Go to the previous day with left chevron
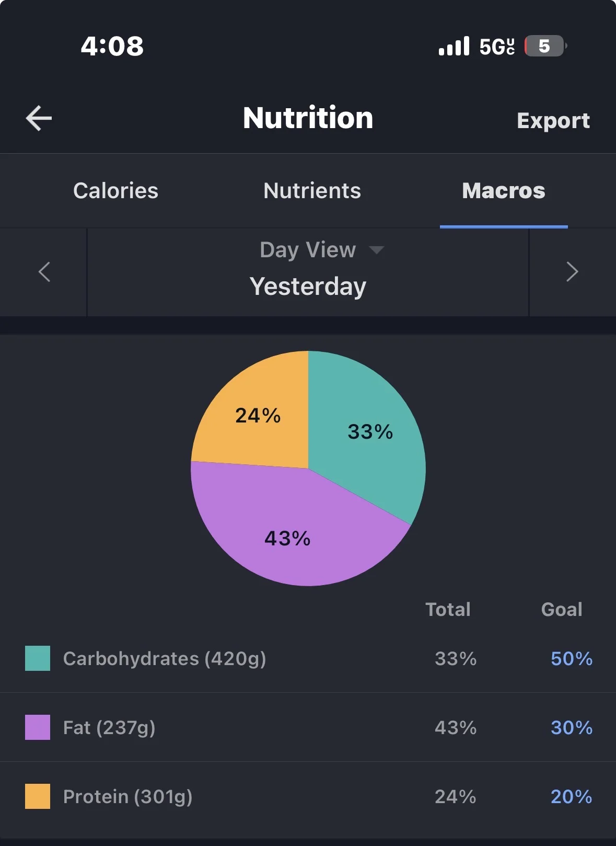Viewport: 616px width, 846px height. click(x=44, y=272)
